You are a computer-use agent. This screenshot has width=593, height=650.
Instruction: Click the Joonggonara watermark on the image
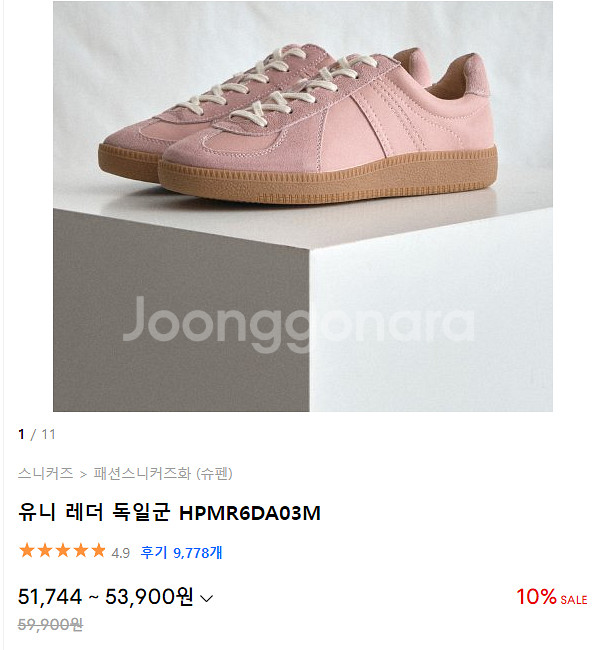pyautogui.click(x=299, y=324)
